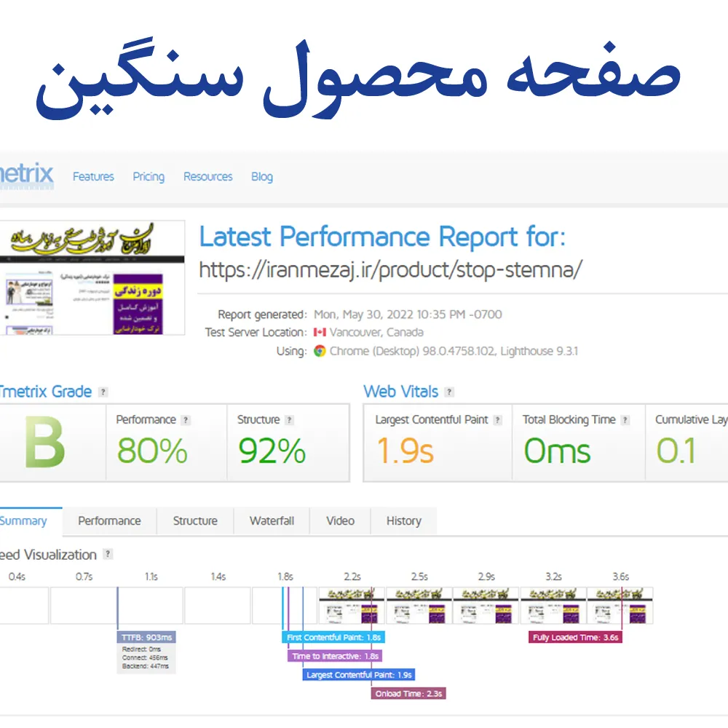The image size is (728, 728).
Task: Open the Waterfall tab
Action: click(272, 521)
